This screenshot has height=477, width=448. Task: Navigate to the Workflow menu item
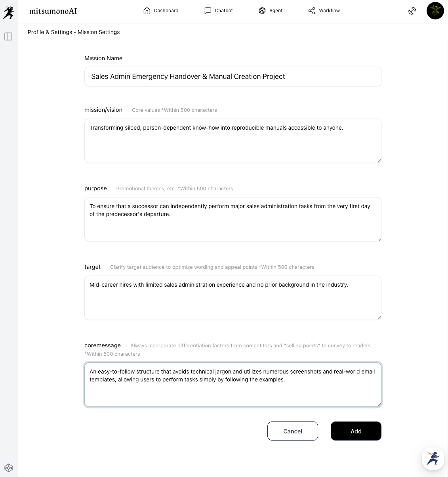[x=329, y=11]
